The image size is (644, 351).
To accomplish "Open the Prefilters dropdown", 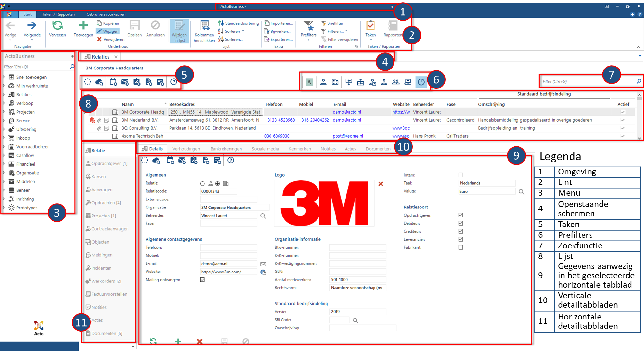I will click(308, 31).
